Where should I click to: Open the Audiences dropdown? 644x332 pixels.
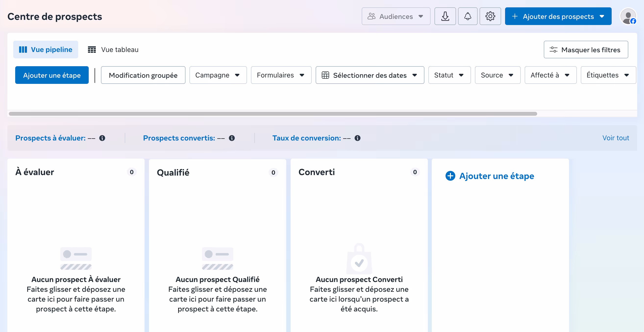pos(396,16)
